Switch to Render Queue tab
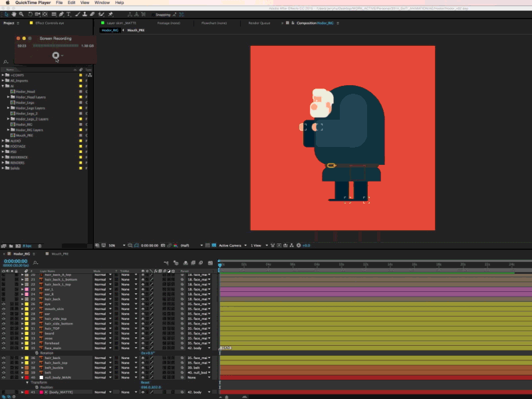Image resolution: width=532 pixels, height=399 pixels. click(x=259, y=23)
